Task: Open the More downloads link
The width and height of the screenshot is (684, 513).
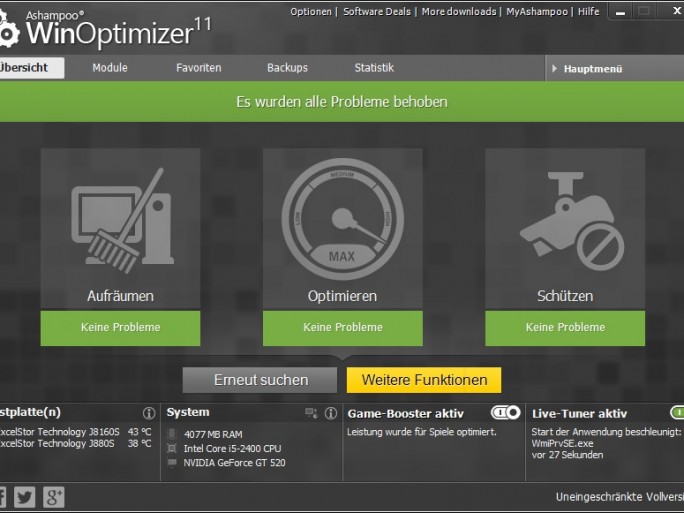Action: click(x=459, y=12)
